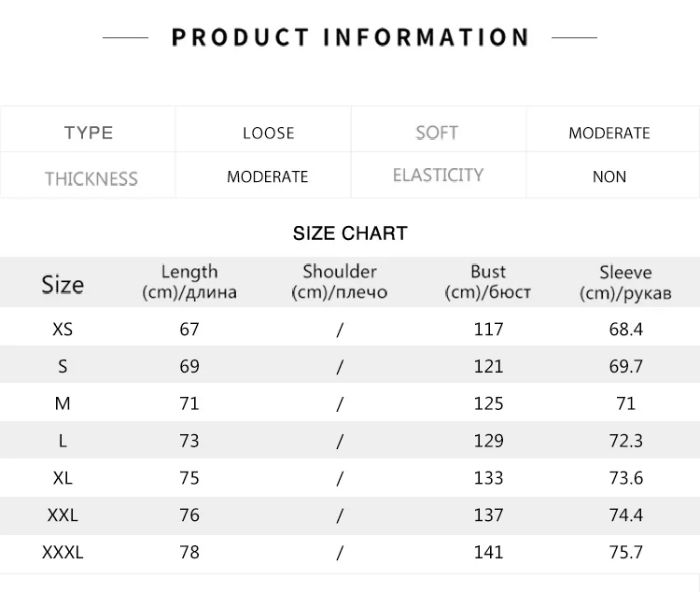The height and width of the screenshot is (592, 700).
Task: Select length value 76 for XXL
Action: click(x=189, y=514)
